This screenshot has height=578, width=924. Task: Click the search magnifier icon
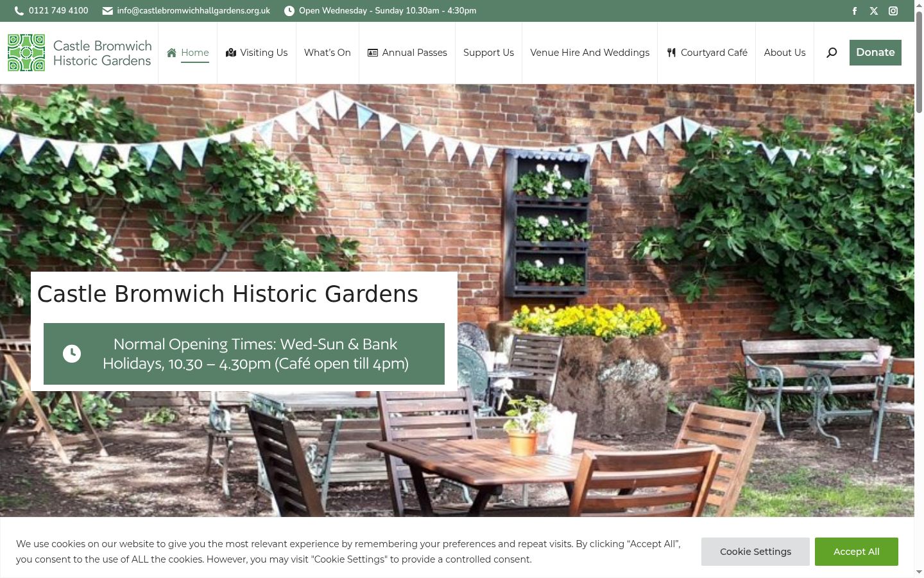832,53
